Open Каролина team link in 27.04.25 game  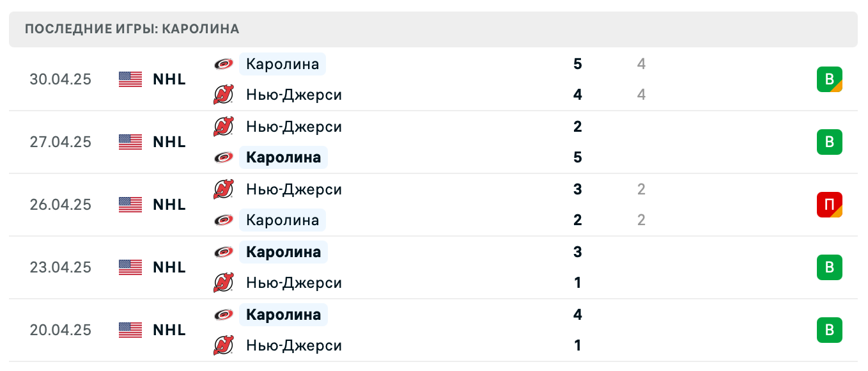coord(283,157)
